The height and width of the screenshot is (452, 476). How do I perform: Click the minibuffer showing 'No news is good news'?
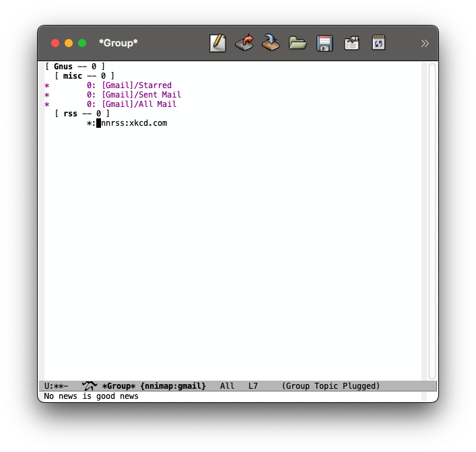(91, 396)
